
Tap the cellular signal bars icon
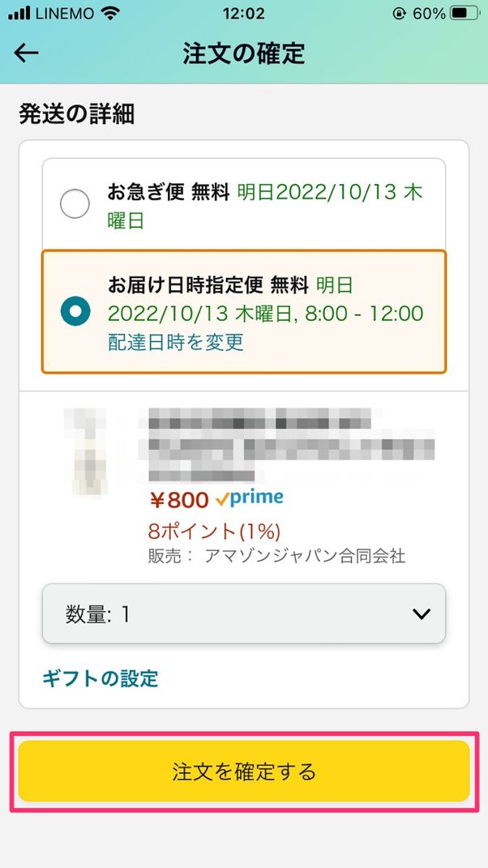click(x=18, y=12)
